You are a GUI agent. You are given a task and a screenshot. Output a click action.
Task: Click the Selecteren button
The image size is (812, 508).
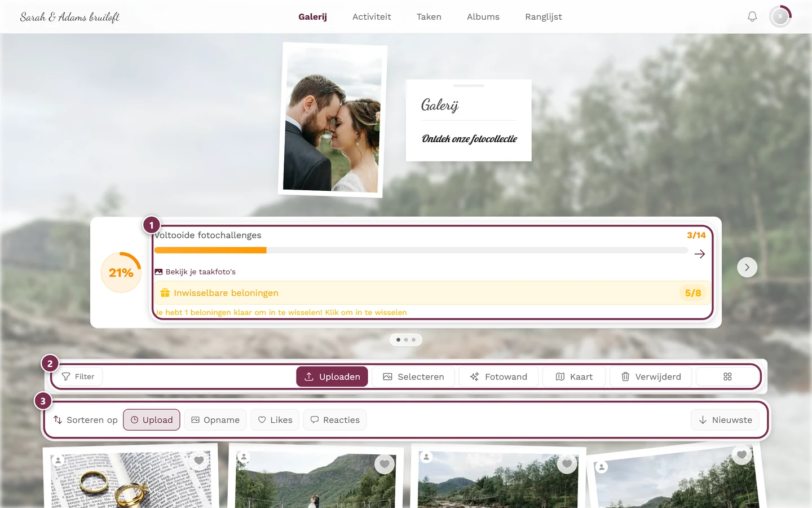click(x=413, y=376)
